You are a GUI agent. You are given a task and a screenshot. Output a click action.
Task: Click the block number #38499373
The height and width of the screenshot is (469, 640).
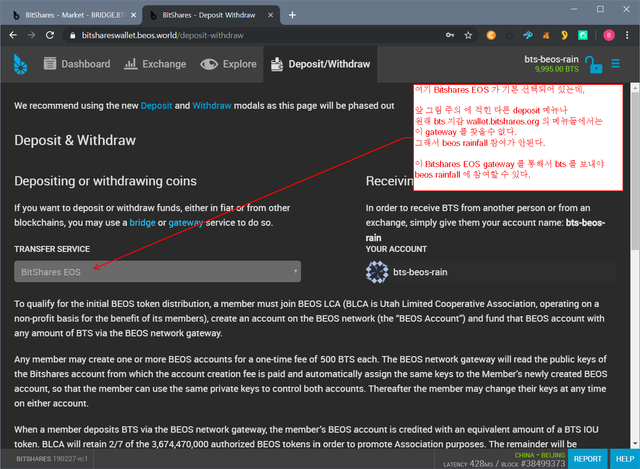[543, 464]
